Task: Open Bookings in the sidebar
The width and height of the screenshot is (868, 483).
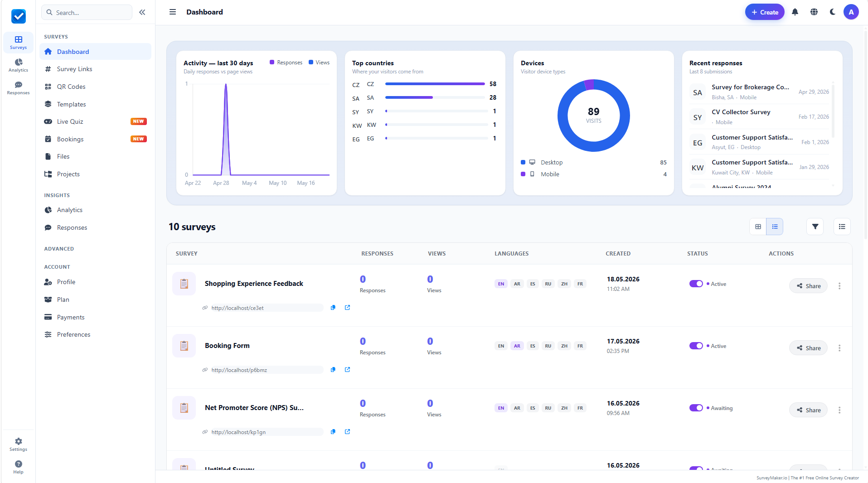Action: [95, 139]
